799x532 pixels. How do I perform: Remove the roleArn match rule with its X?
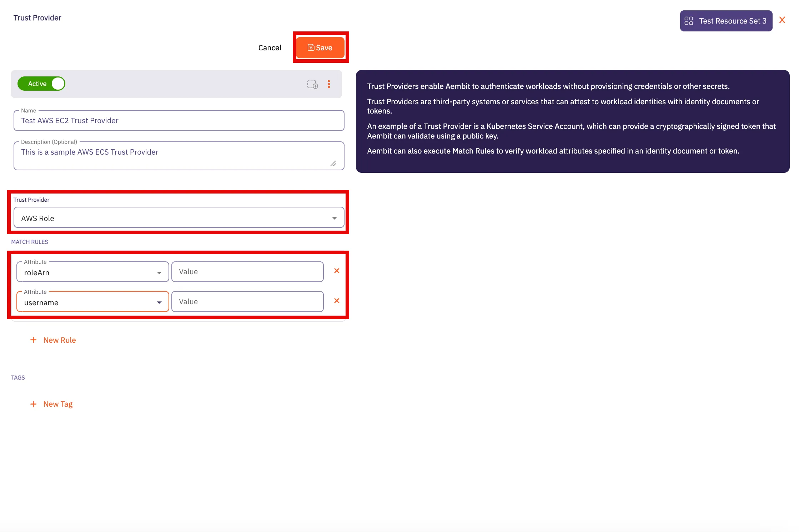click(x=336, y=271)
